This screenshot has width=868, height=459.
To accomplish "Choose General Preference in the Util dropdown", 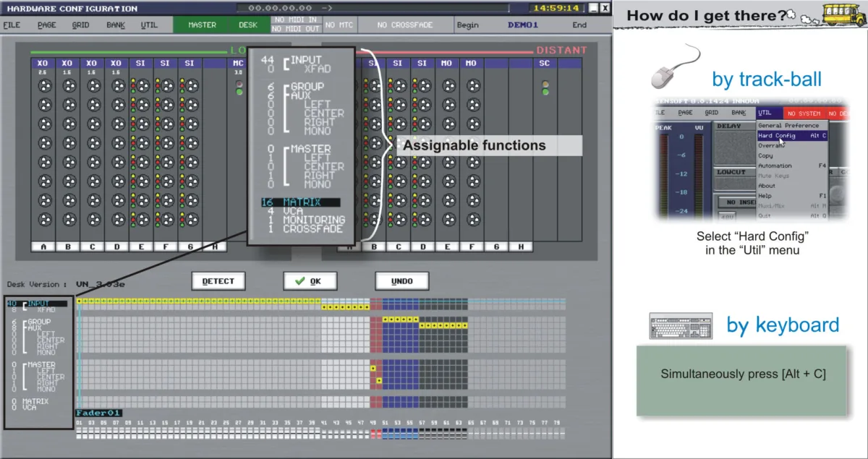I will tap(792, 126).
